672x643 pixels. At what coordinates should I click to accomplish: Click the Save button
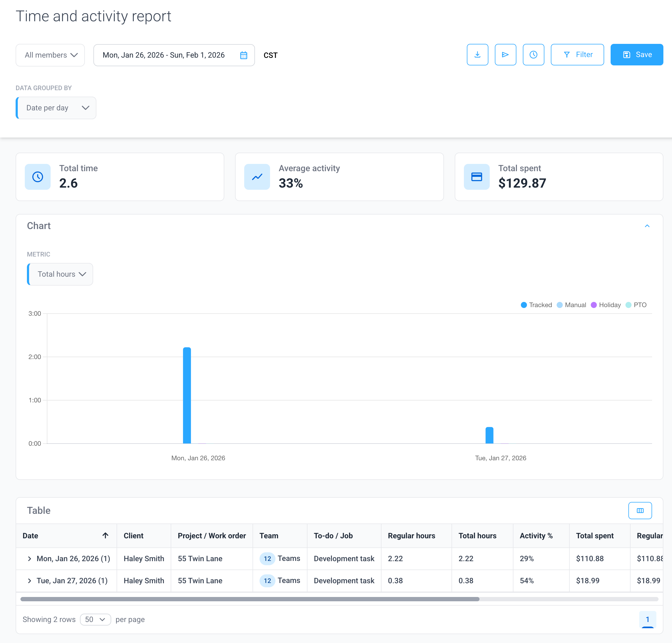tap(636, 54)
